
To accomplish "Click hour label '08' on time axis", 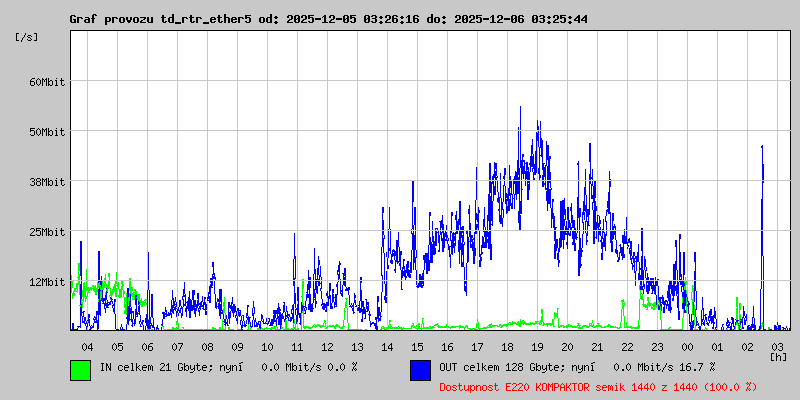I will point(207,347).
